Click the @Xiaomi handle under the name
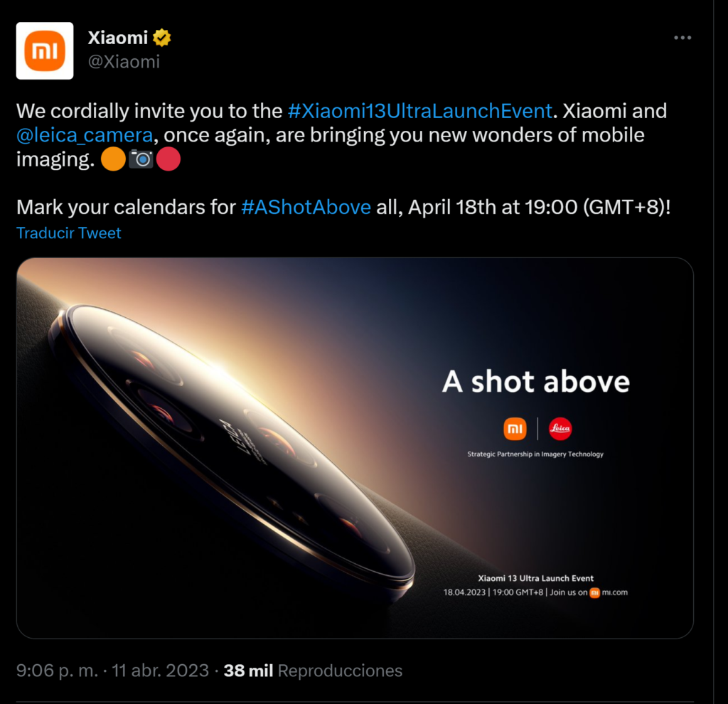Image resolution: width=728 pixels, height=704 pixels. click(125, 61)
